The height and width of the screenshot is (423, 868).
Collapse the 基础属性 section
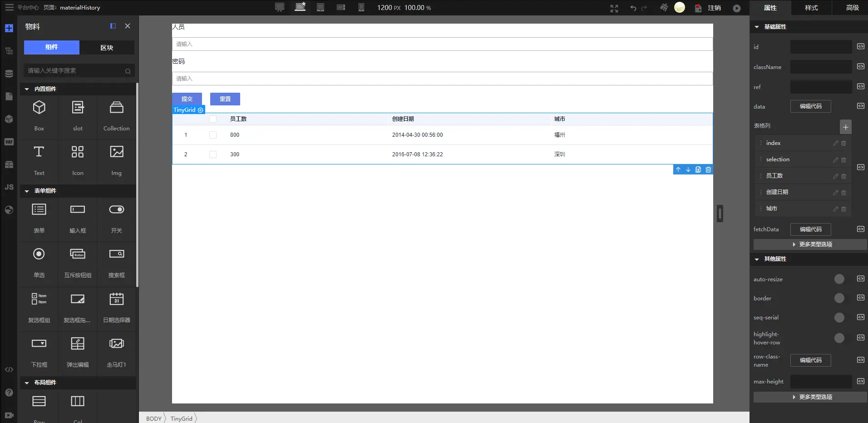757,27
